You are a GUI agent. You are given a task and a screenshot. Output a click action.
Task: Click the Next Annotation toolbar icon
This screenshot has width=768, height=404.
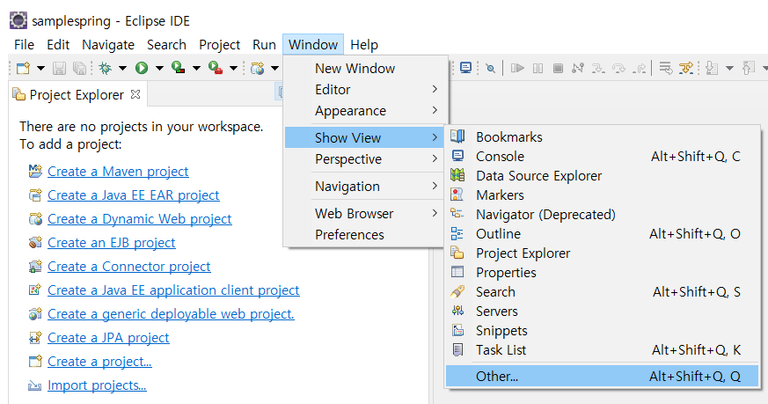(x=712, y=68)
